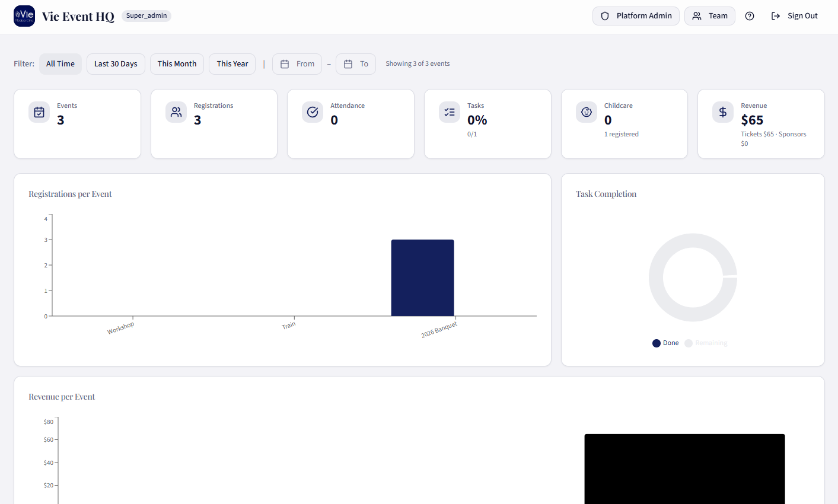Click the 2026 Banquet registrations bar
Screen dimensions: 838x504
pyautogui.click(x=422, y=277)
